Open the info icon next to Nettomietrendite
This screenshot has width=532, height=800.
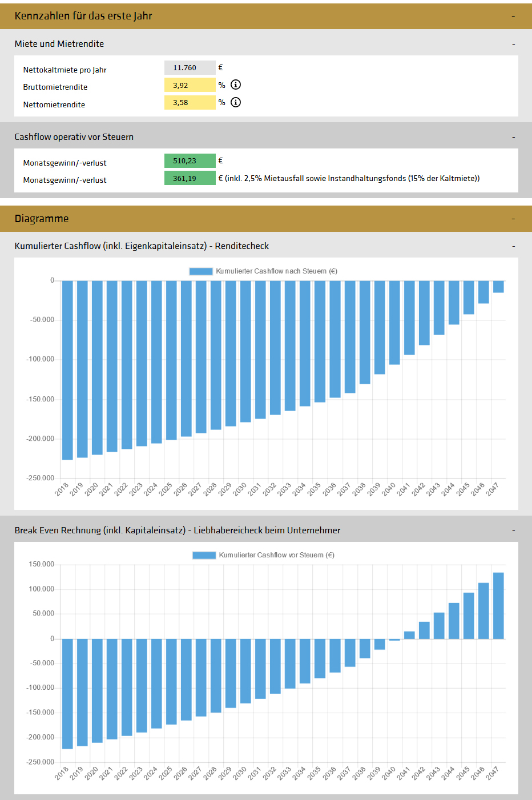[x=236, y=102]
